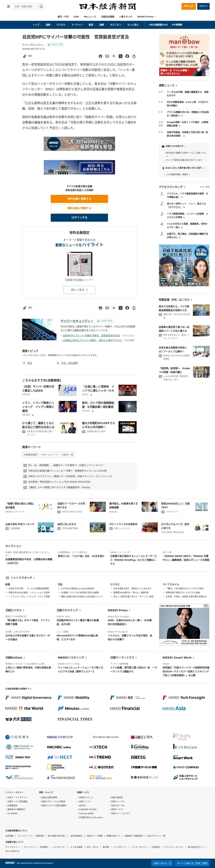The height and width of the screenshot is (868, 215).
Task: Click the mail icon below the member box
Action: tap(107, 308)
